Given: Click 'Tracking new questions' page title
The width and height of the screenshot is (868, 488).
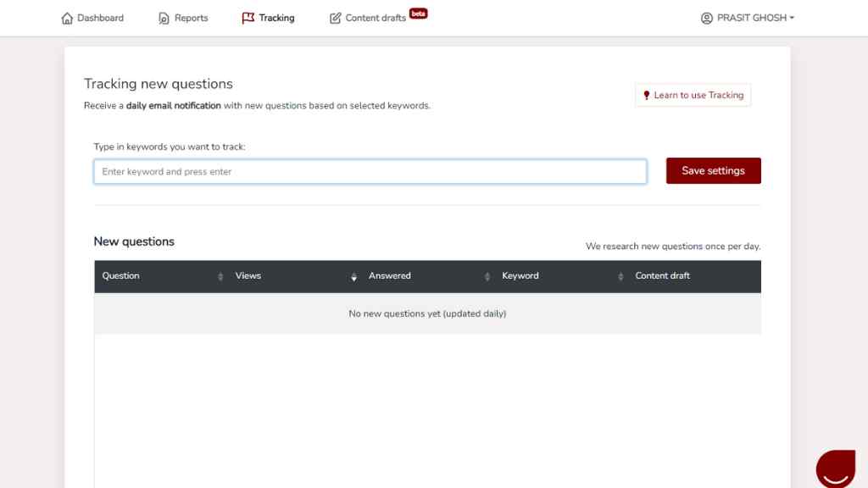Looking at the screenshot, I should 159,84.
